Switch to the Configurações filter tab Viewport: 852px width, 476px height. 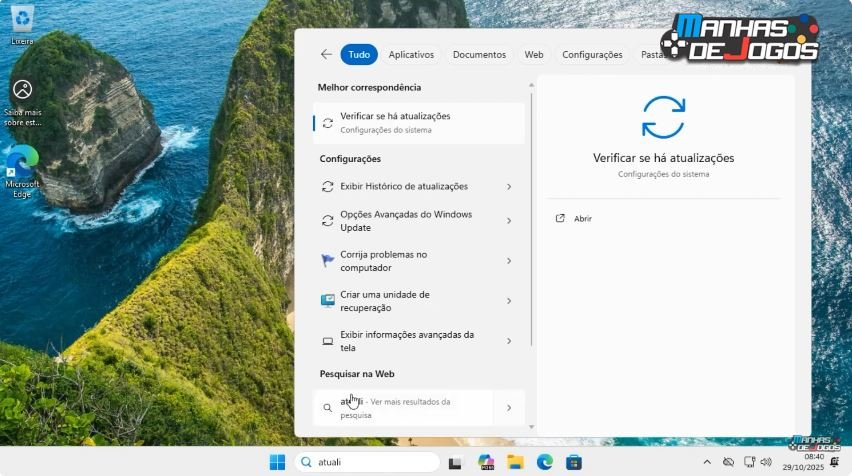coord(592,55)
